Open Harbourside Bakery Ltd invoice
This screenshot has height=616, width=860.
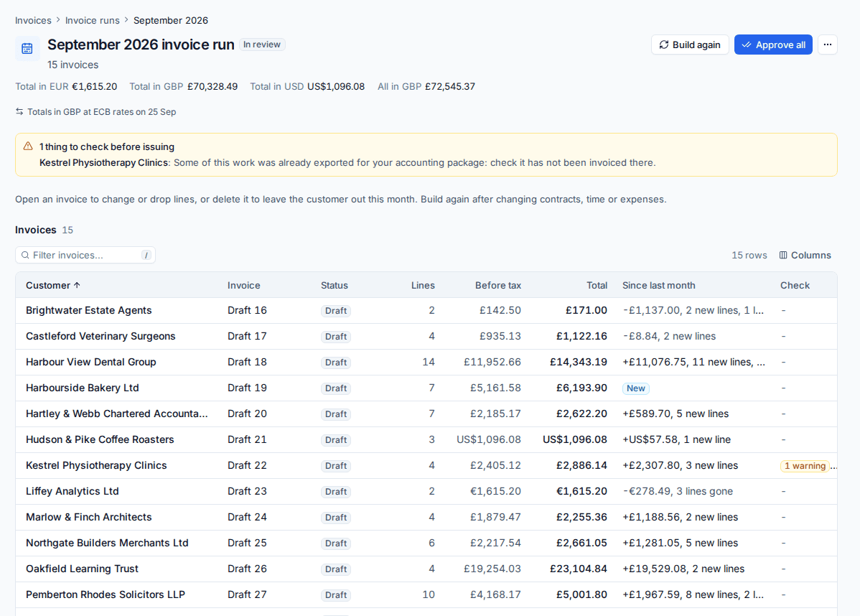click(x=426, y=388)
